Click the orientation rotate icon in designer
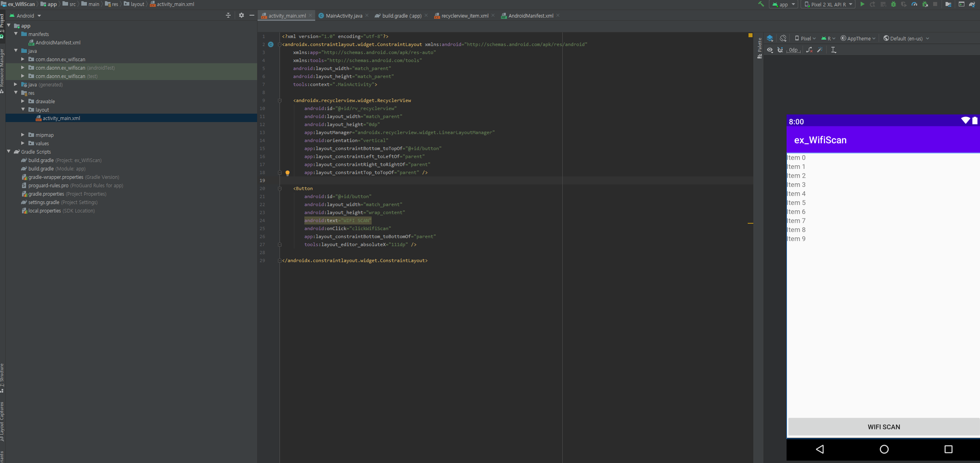 click(783, 38)
